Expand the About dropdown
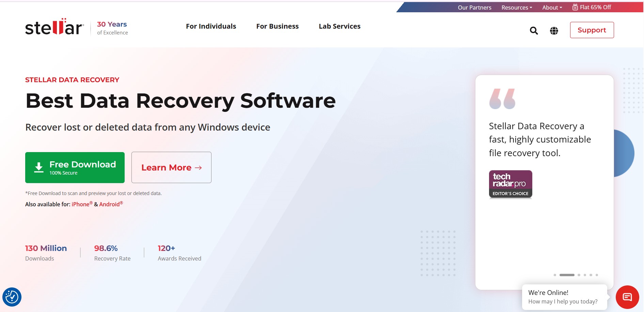The width and height of the screenshot is (644, 312). click(x=552, y=8)
